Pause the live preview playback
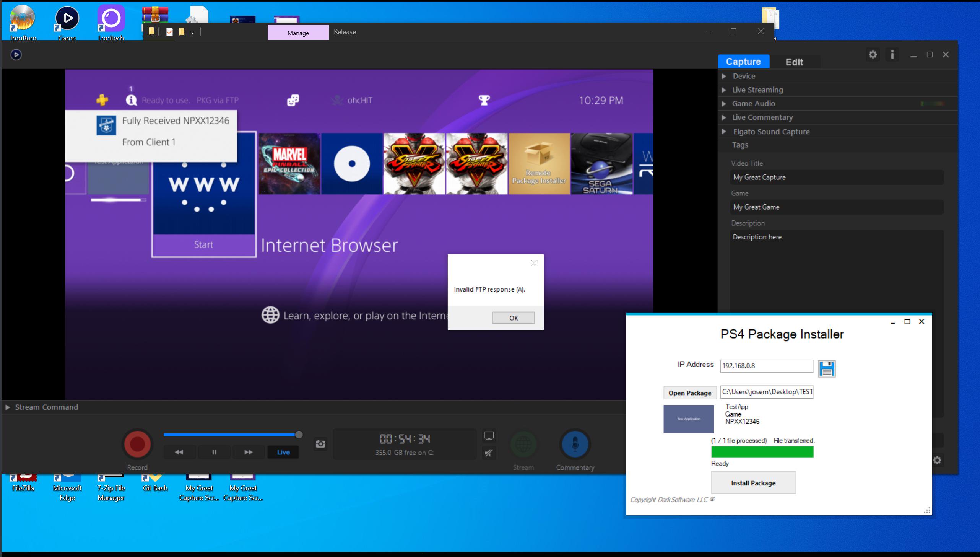 point(214,452)
